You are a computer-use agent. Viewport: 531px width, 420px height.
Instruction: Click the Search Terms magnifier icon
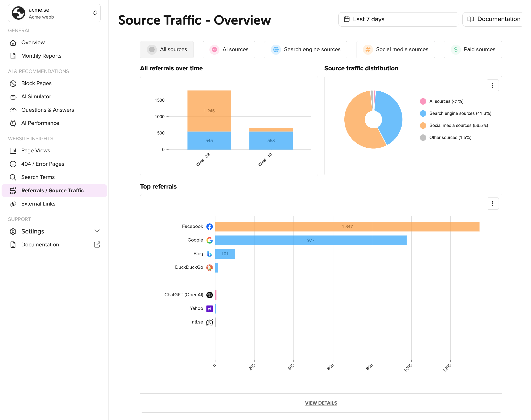click(x=13, y=177)
